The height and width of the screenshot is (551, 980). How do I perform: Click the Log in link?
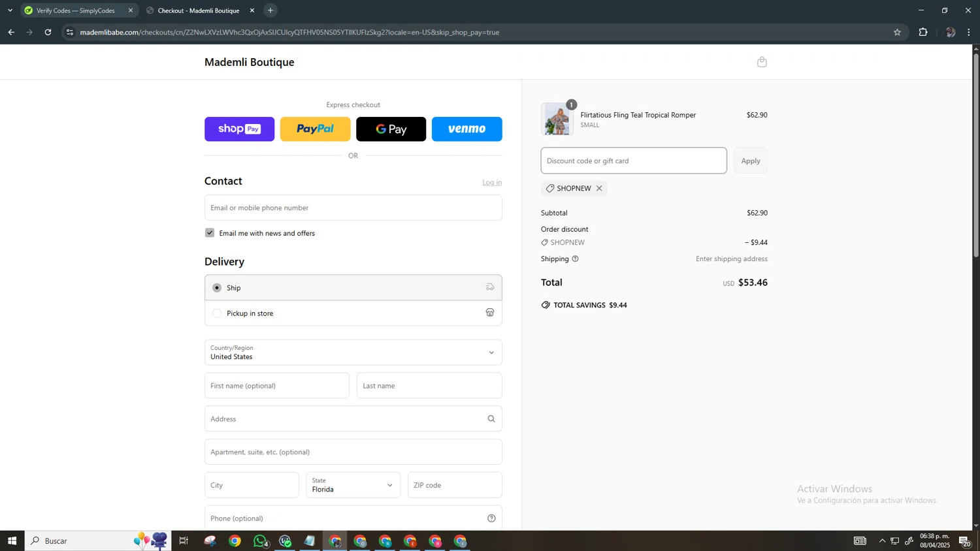tap(492, 182)
